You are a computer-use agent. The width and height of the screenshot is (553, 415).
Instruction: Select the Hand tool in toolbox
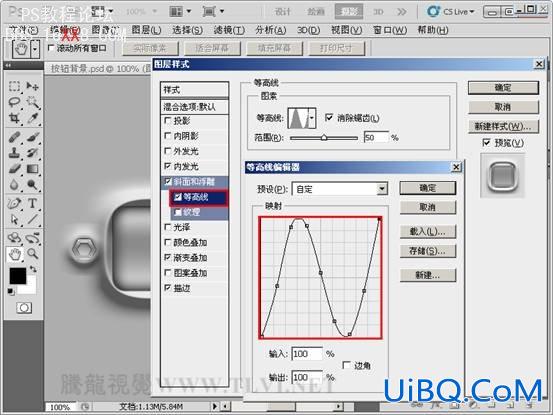click(14, 254)
